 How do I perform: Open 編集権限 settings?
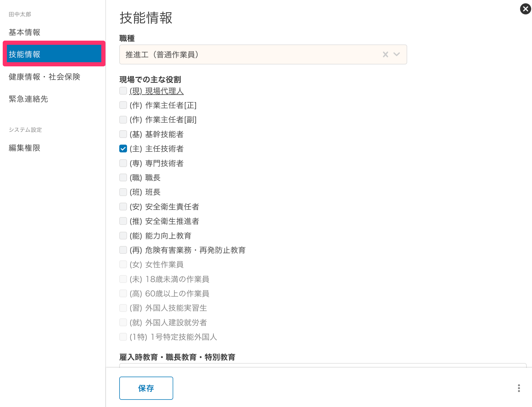click(24, 148)
